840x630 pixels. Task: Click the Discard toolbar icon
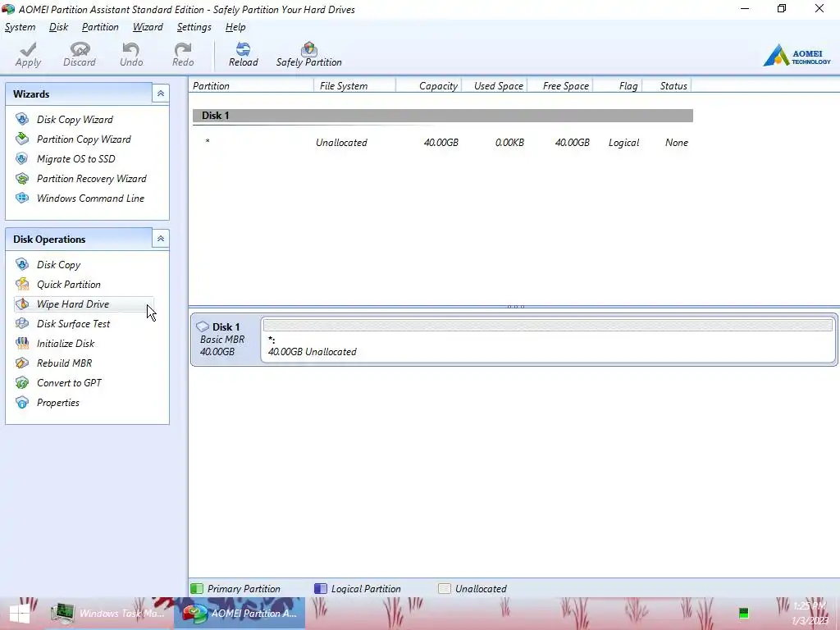[80, 49]
